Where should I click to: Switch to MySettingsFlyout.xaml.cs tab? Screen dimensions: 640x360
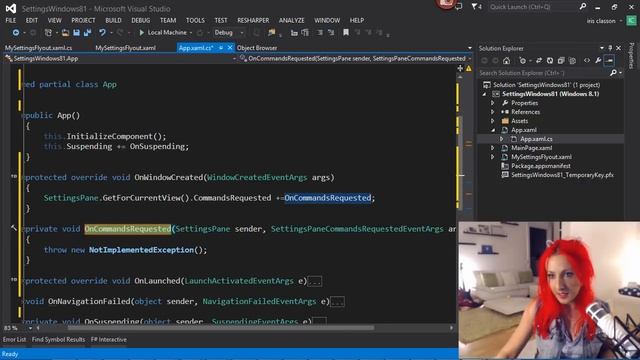(39, 48)
